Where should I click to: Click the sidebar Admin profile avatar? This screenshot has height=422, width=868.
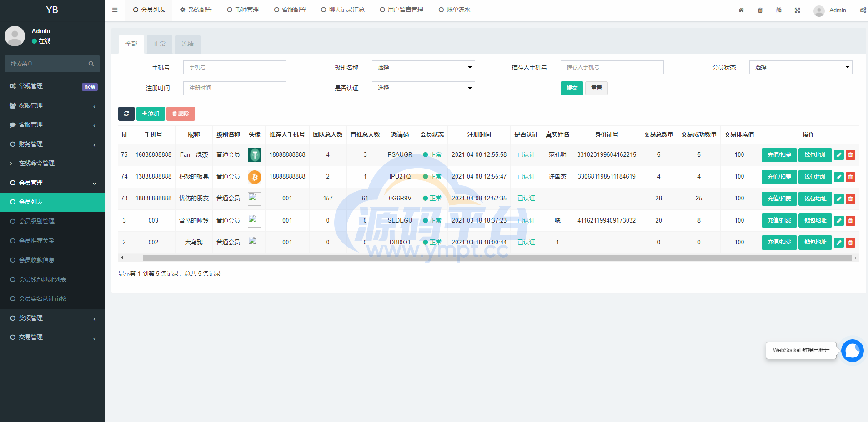(15, 36)
